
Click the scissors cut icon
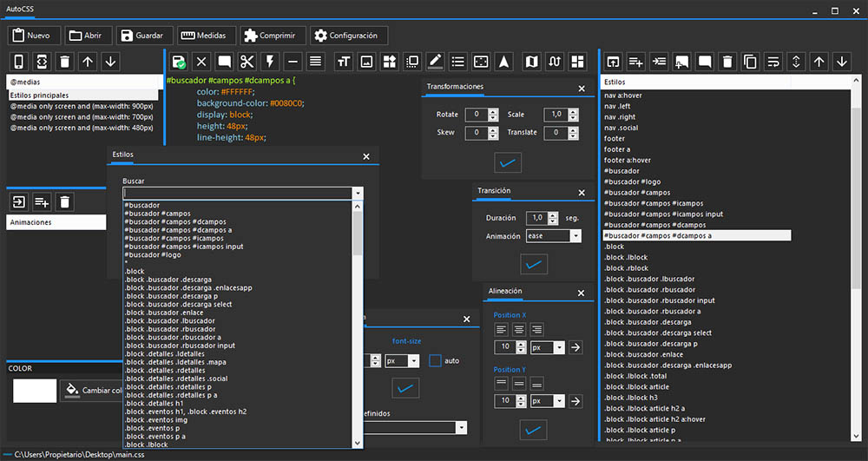coord(247,62)
